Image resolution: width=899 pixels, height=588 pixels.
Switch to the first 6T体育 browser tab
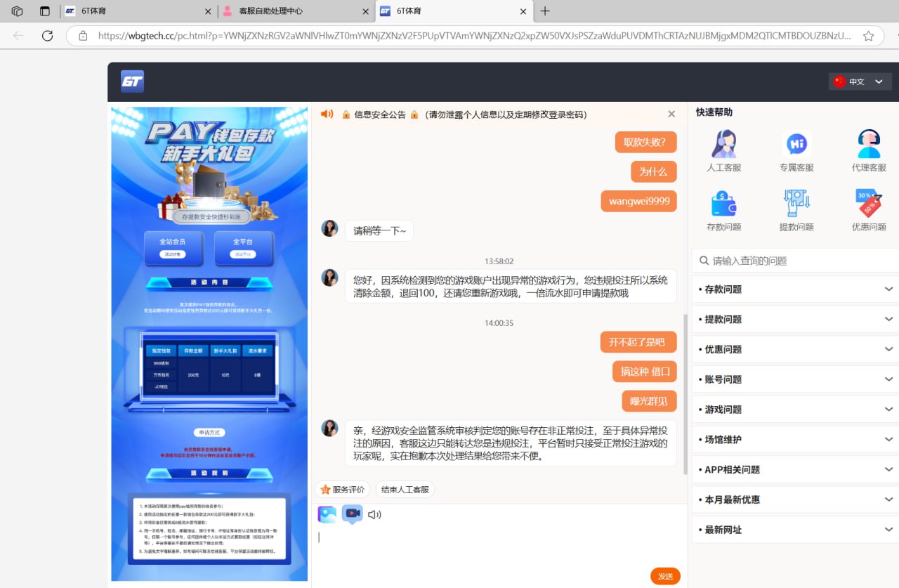coord(133,11)
